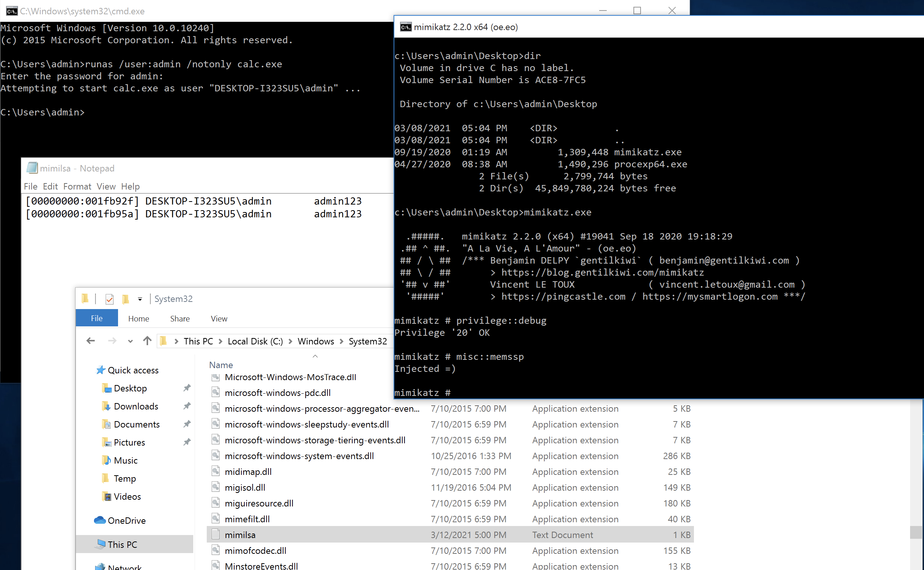Click the Properties checkmark icon in title bar
Image resolution: width=924 pixels, height=570 pixels.
109,299
